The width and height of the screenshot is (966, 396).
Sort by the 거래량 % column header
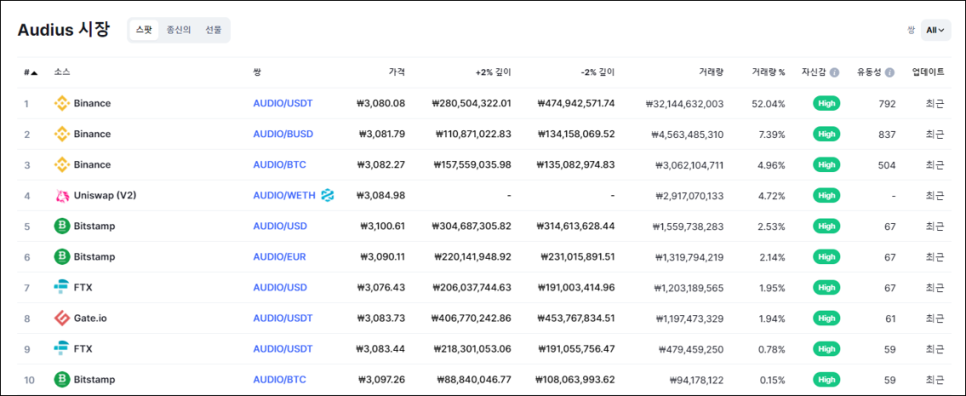768,72
